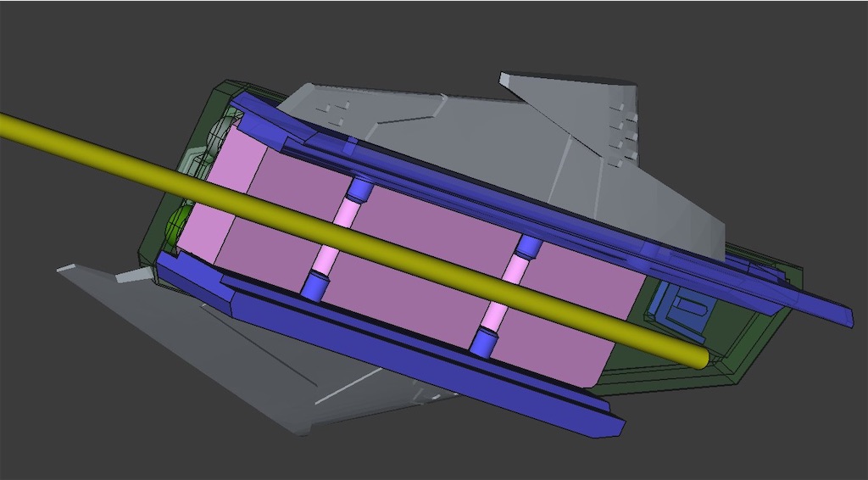
Task: Select the lower-left blue cylinder connector
Action: click(x=314, y=286)
